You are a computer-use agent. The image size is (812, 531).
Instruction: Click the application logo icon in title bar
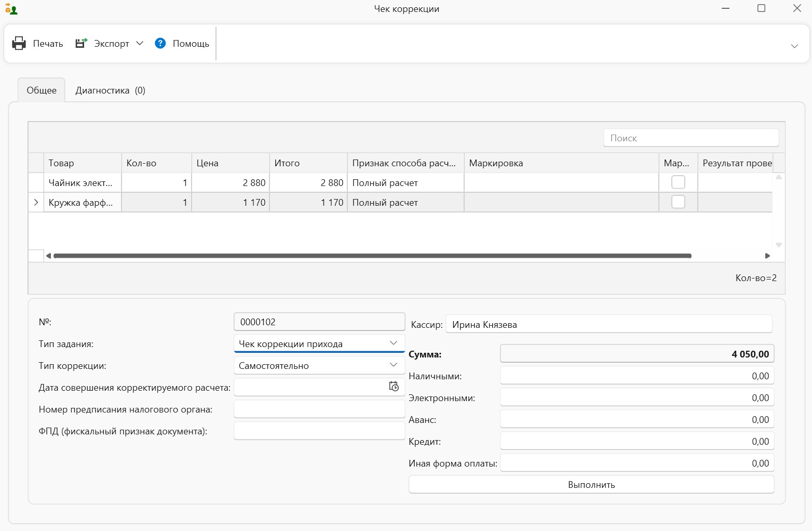[x=11, y=9]
